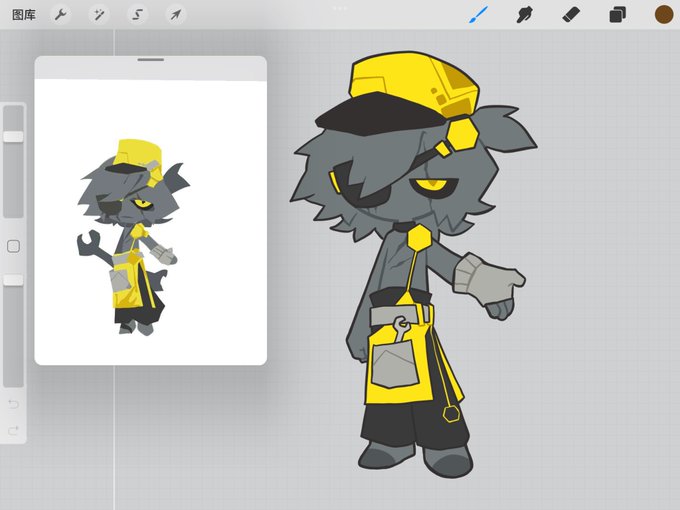Click the brush opacity slider handle
The image size is (680, 510).
click(x=13, y=280)
